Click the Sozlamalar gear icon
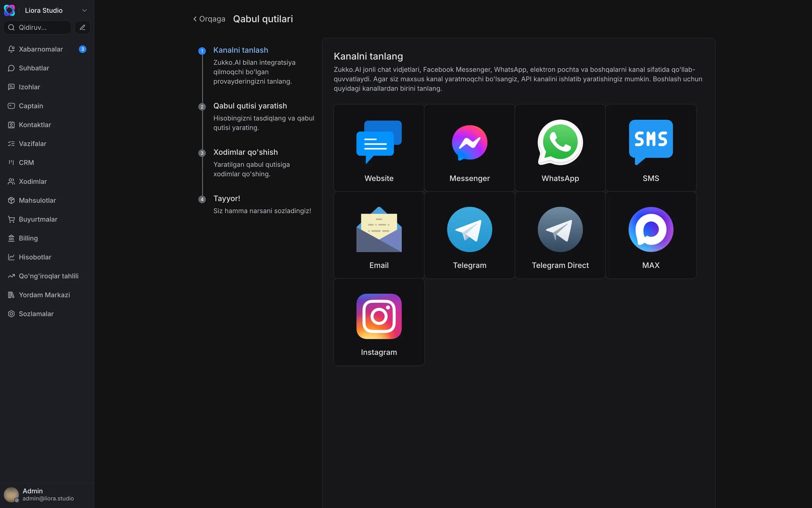Viewport: 812px width, 508px height. coord(11,314)
